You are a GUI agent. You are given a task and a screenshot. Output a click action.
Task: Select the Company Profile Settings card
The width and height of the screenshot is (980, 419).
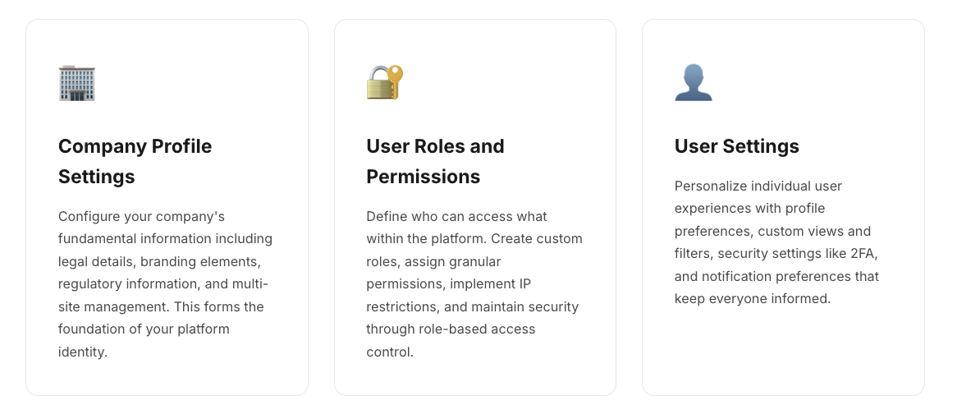tap(167, 374)
